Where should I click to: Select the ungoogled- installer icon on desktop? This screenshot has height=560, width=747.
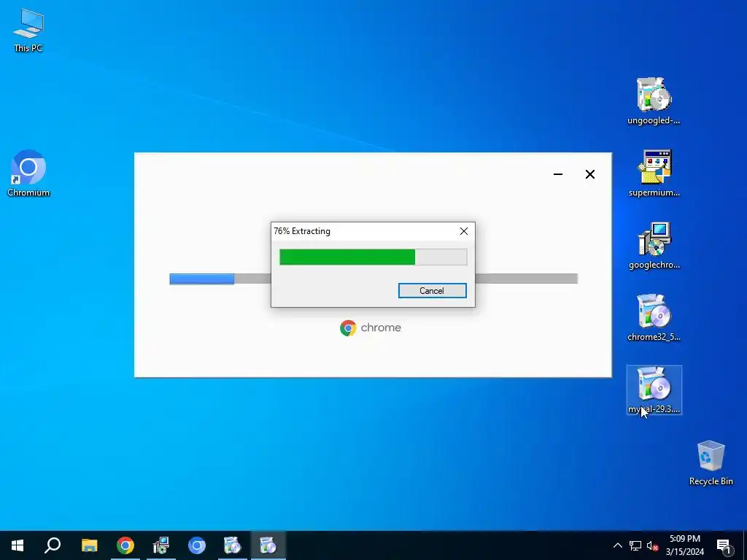click(654, 101)
